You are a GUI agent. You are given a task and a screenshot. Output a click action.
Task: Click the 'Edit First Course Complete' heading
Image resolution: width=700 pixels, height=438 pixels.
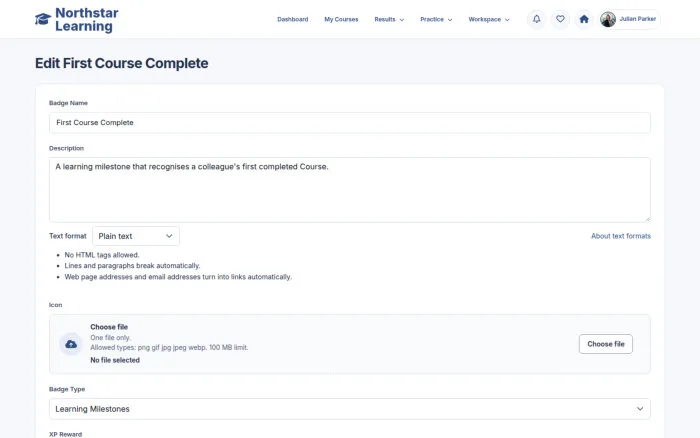pyautogui.click(x=121, y=63)
